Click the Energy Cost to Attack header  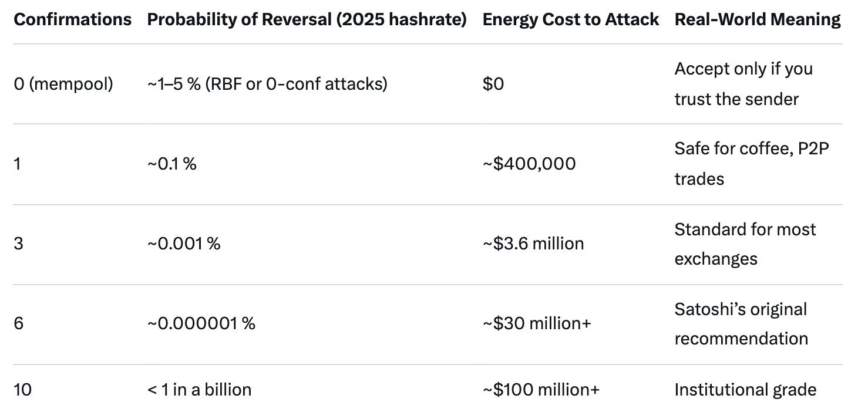tap(570, 19)
